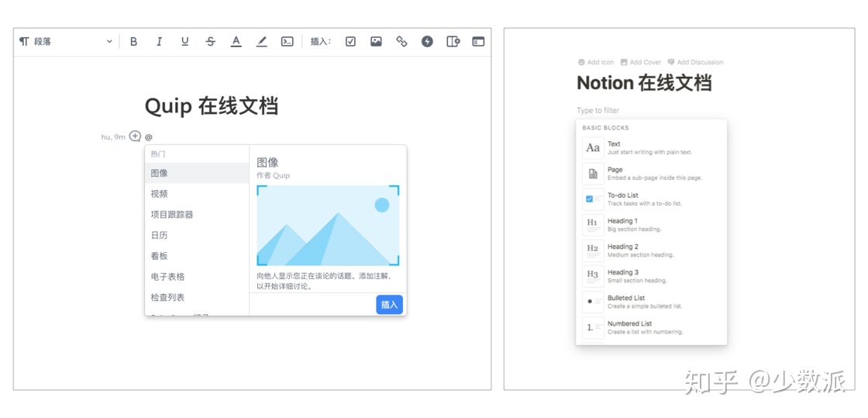
Task: Select 项目跟踪器 in the insert menu
Action: click(x=197, y=215)
